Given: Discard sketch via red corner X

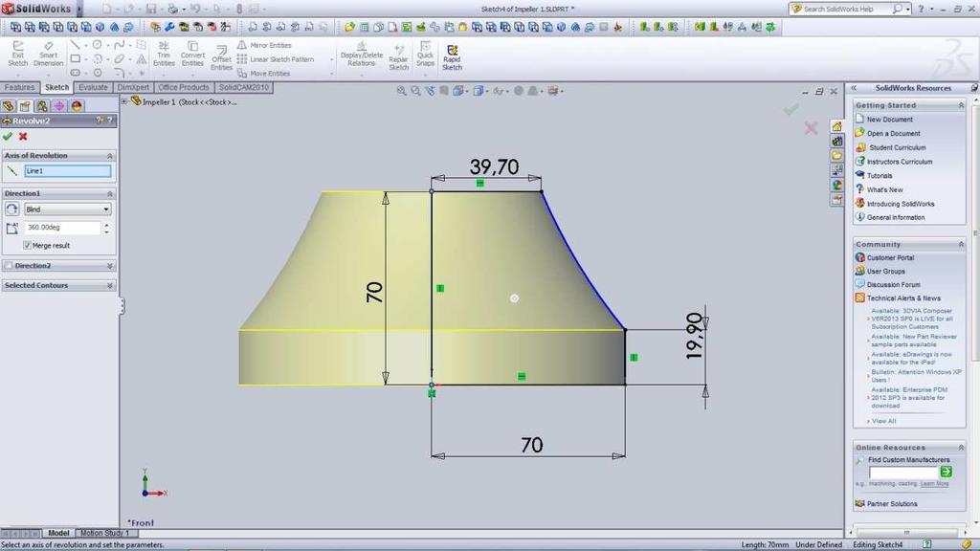Looking at the screenshot, I should (811, 128).
